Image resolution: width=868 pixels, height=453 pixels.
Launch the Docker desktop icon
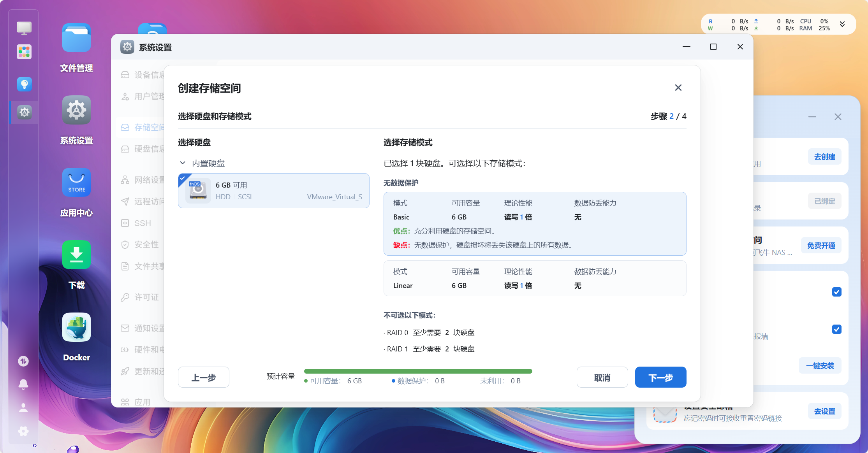(x=76, y=327)
